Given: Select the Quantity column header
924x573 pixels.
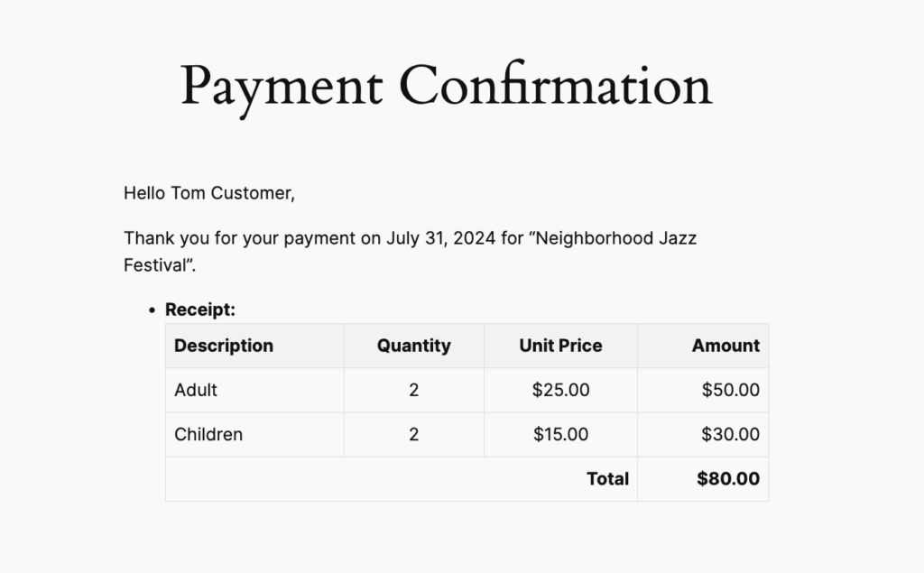Looking at the screenshot, I should tap(413, 346).
